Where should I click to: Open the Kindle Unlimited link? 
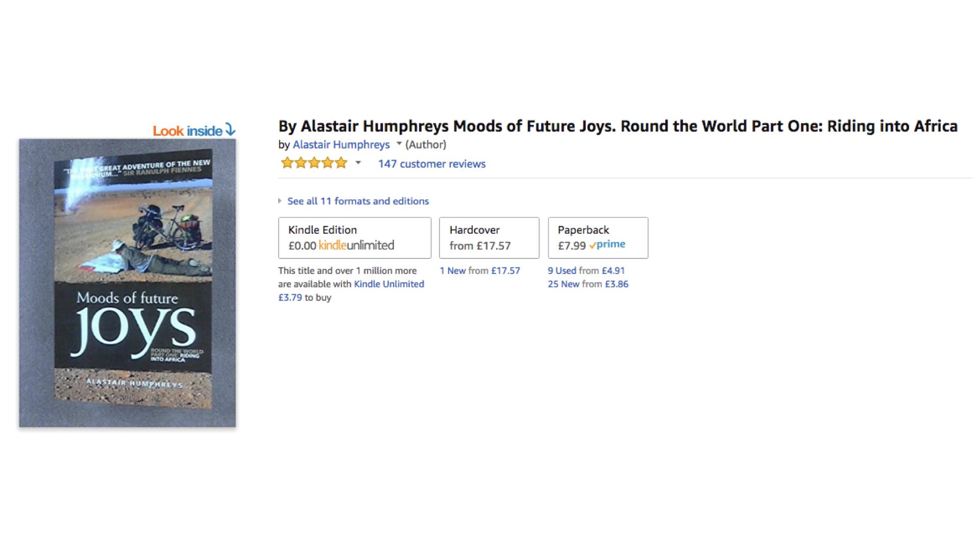(x=389, y=284)
